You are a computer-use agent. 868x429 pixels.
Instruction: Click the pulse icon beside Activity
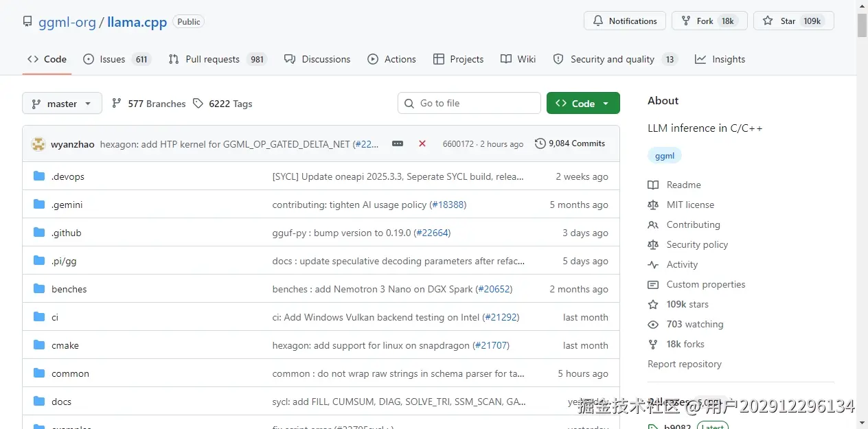653,264
